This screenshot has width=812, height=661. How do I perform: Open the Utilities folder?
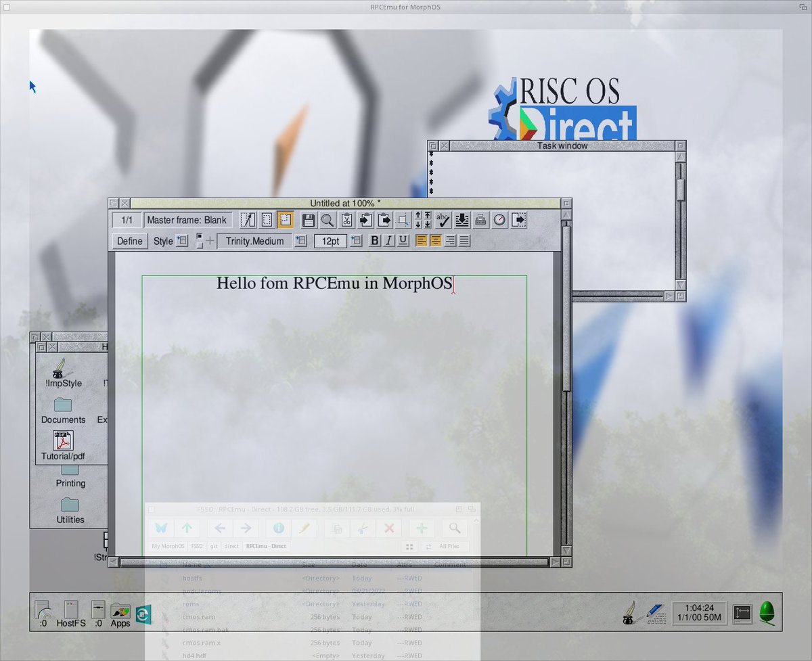[70, 511]
